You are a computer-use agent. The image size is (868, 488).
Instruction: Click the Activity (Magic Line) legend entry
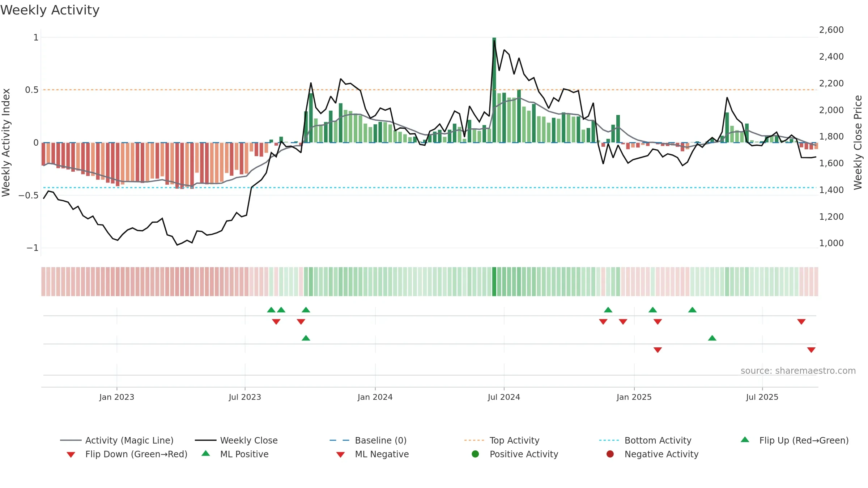point(117,440)
